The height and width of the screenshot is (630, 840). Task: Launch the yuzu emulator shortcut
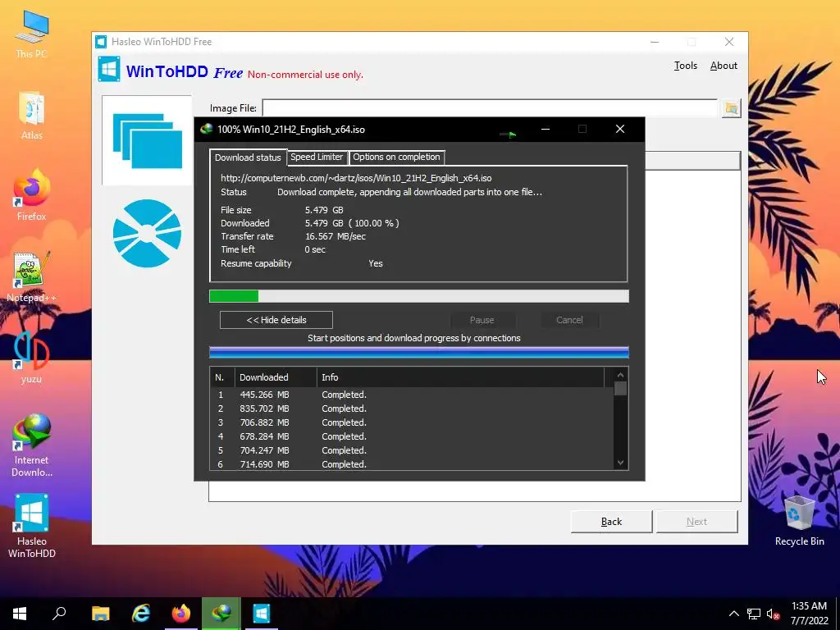[32, 358]
